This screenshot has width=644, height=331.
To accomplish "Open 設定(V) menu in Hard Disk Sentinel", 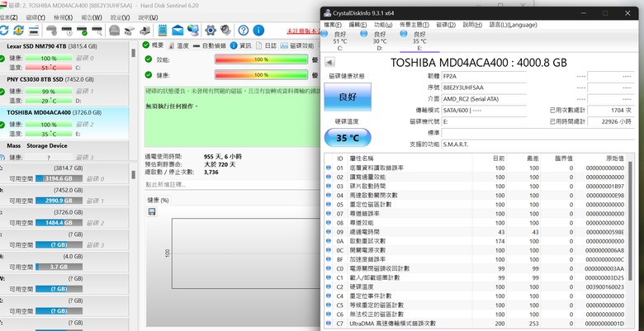I will pyautogui.click(x=120, y=17).
